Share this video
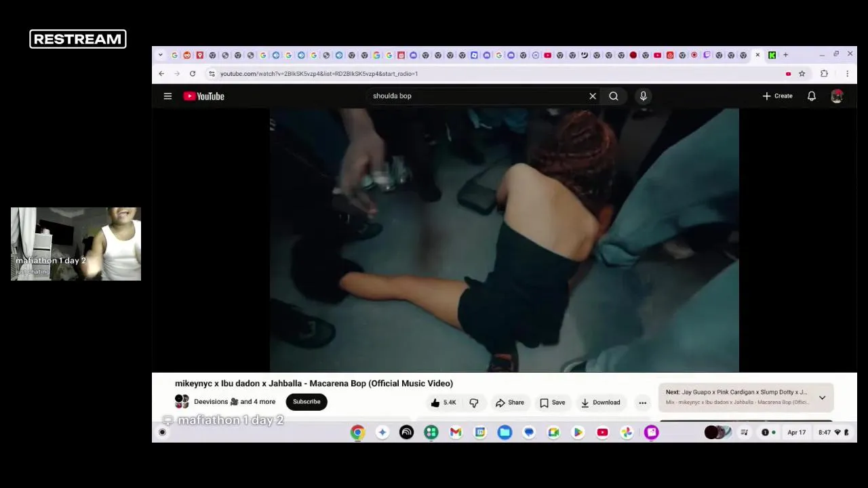868x488 pixels. 510,403
